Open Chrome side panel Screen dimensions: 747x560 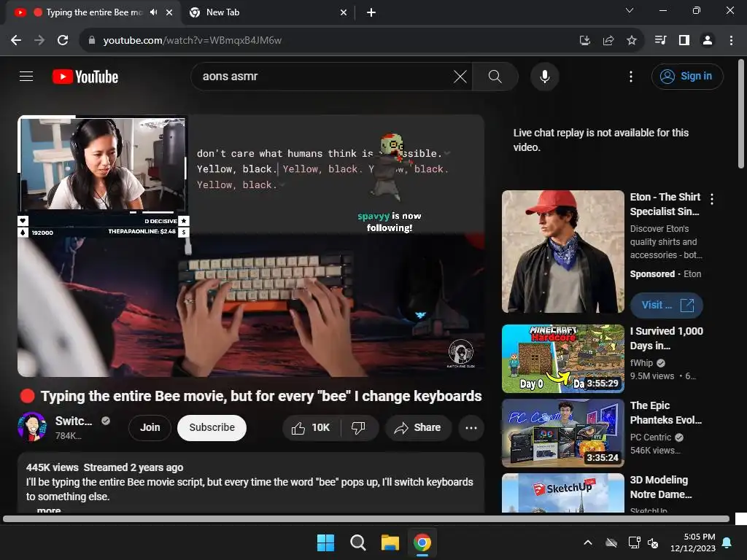click(684, 41)
